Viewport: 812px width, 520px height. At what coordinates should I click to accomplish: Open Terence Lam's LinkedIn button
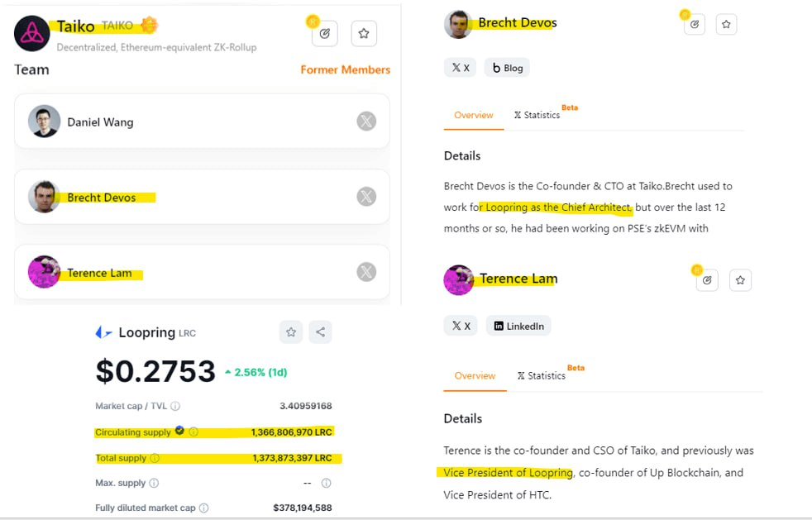(x=518, y=326)
